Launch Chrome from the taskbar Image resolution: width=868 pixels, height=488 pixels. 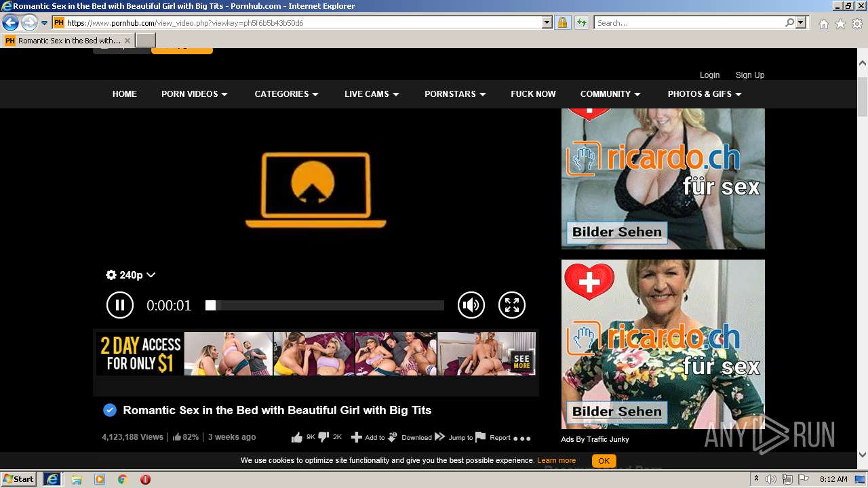pos(123,479)
